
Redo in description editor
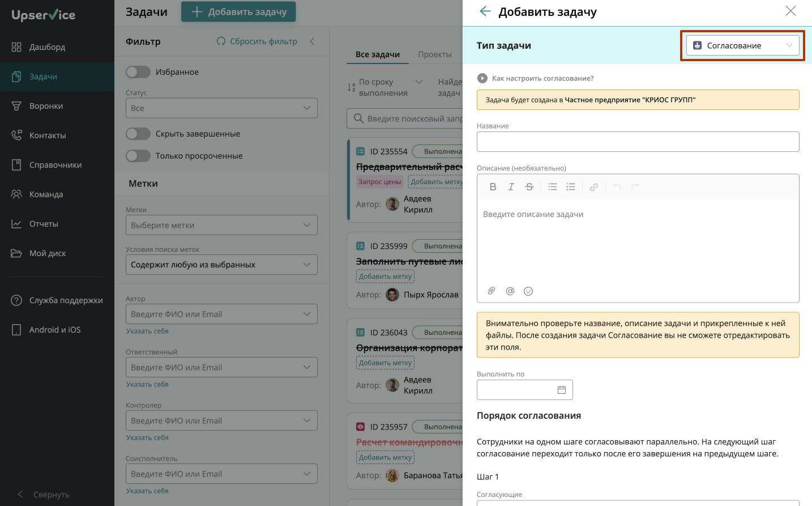tap(635, 187)
